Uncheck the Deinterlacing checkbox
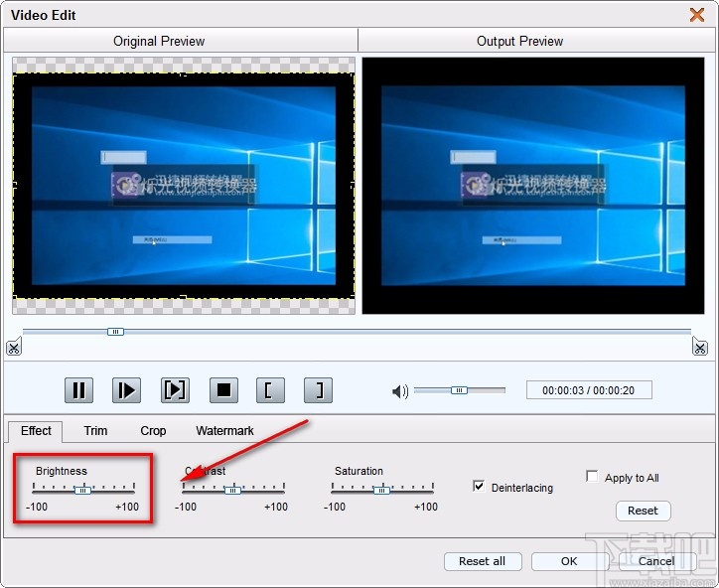This screenshot has width=719, height=588. tap(479, 486)
